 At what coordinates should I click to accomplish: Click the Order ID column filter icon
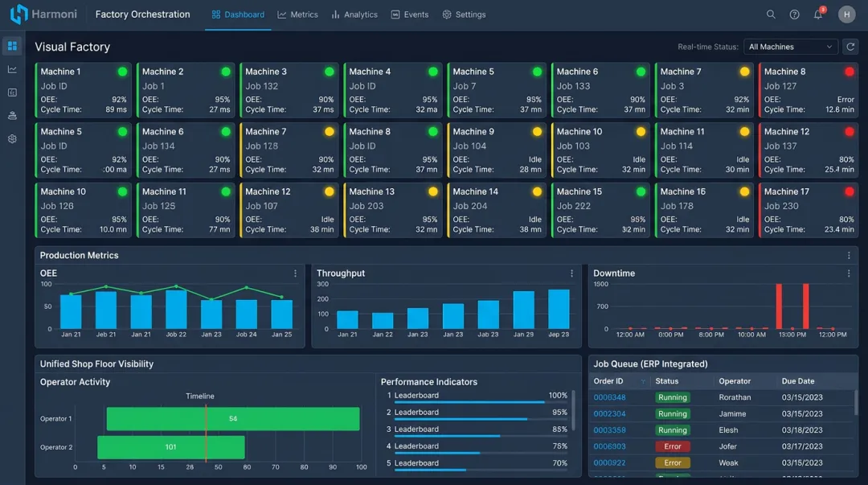pos(643,381)
